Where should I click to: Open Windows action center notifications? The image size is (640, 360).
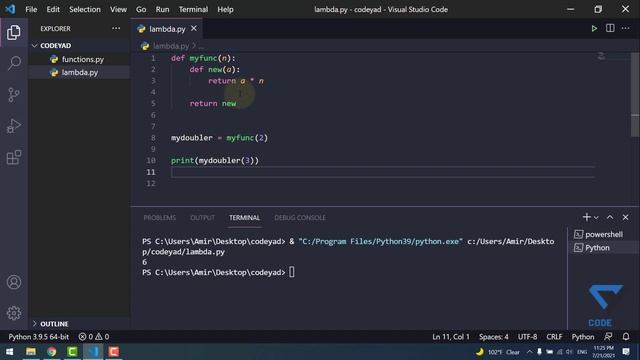626,351
